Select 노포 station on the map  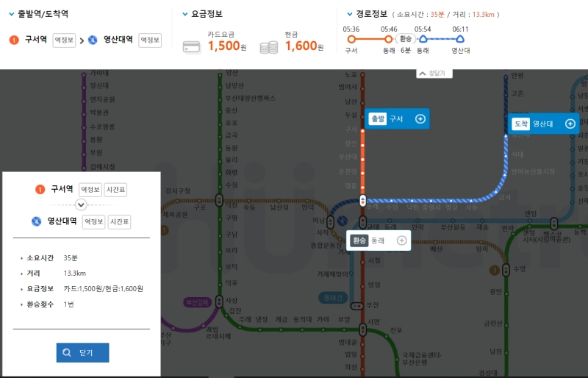coord(351,75)
